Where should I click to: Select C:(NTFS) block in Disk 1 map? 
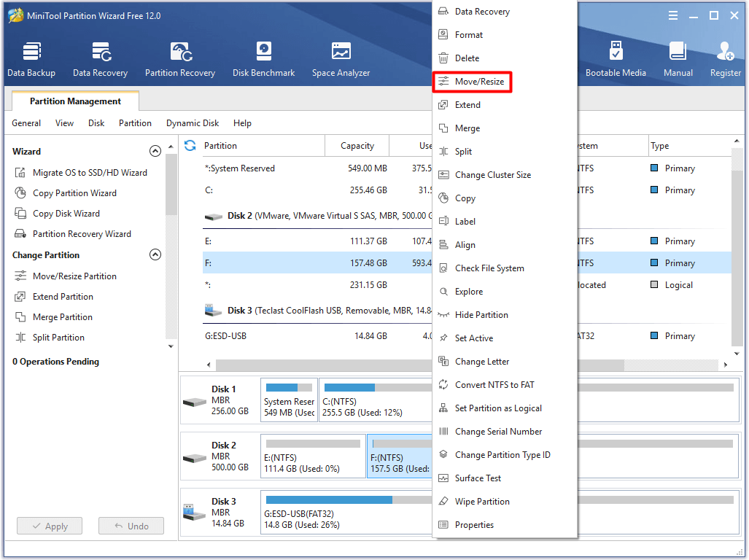[376, 400]
